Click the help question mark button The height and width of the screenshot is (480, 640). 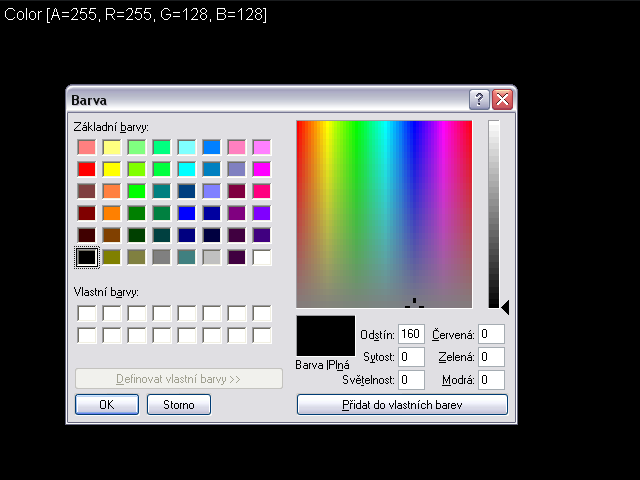click(480, 99)
